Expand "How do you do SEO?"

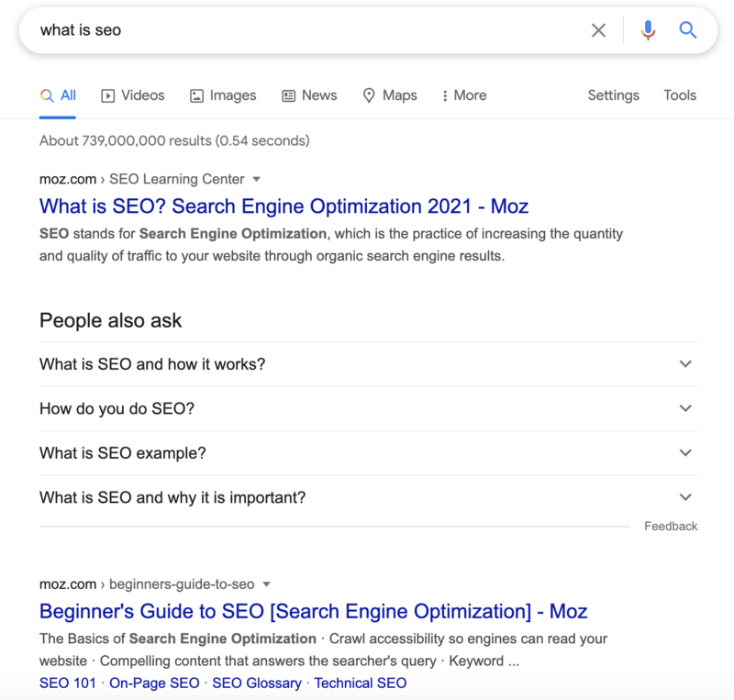click(685, 408)
